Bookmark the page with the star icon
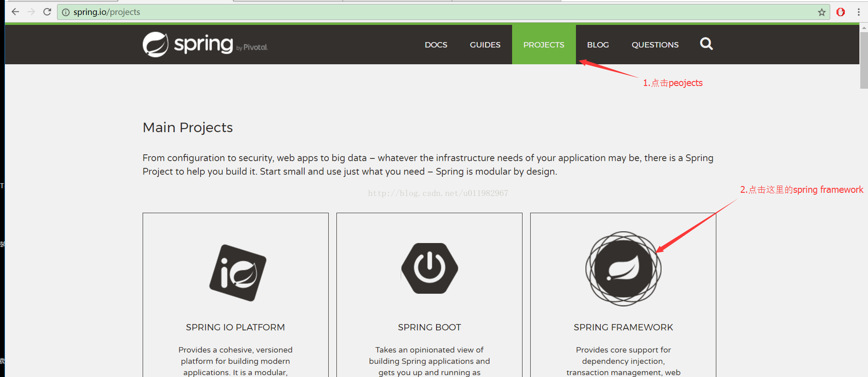 click(822, 12)
